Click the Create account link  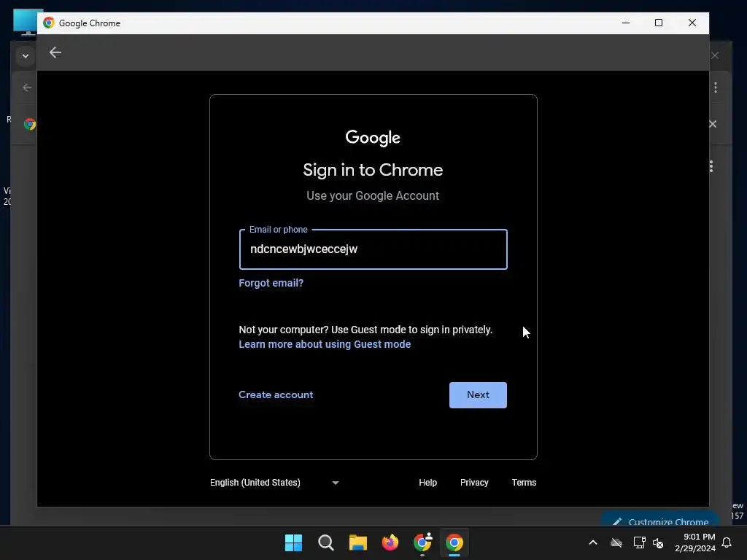[276, 394]
